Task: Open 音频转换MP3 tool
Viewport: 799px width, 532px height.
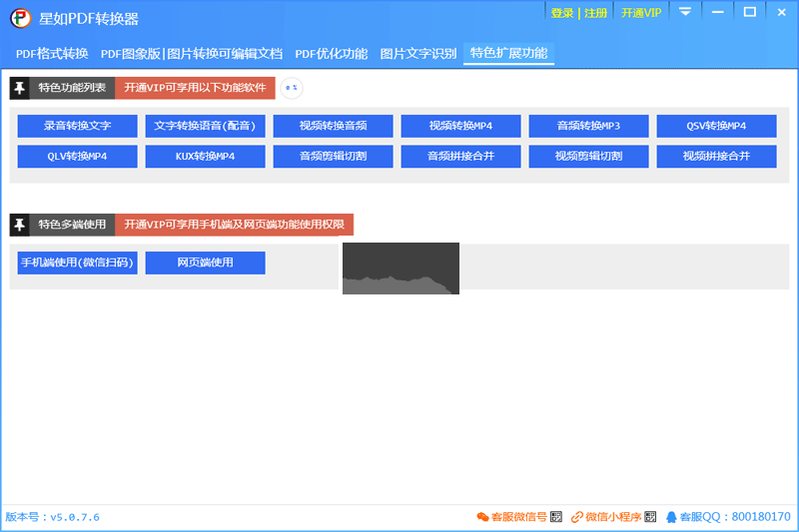Action: tap(588, 126)
